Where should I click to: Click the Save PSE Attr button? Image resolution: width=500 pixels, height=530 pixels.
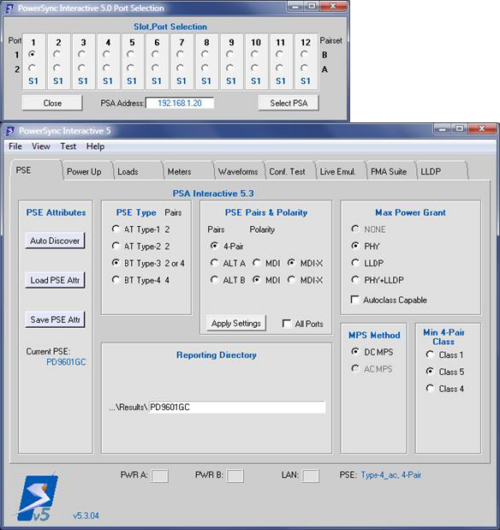pyautogui.click(x=55, y=319)
